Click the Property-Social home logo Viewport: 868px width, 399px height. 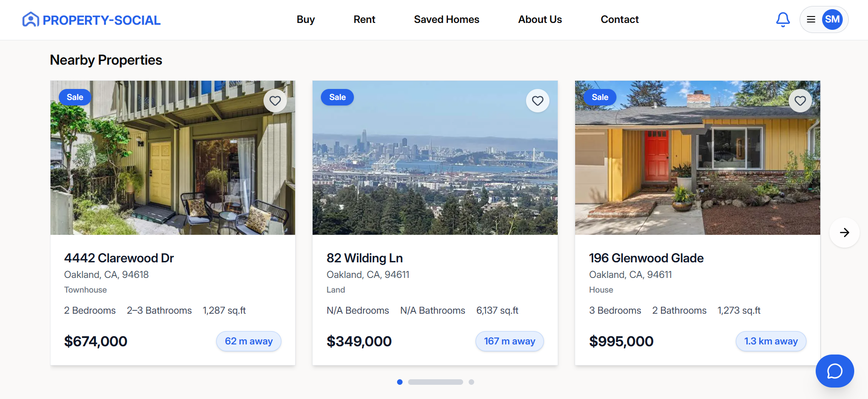(x=91, y=19)
